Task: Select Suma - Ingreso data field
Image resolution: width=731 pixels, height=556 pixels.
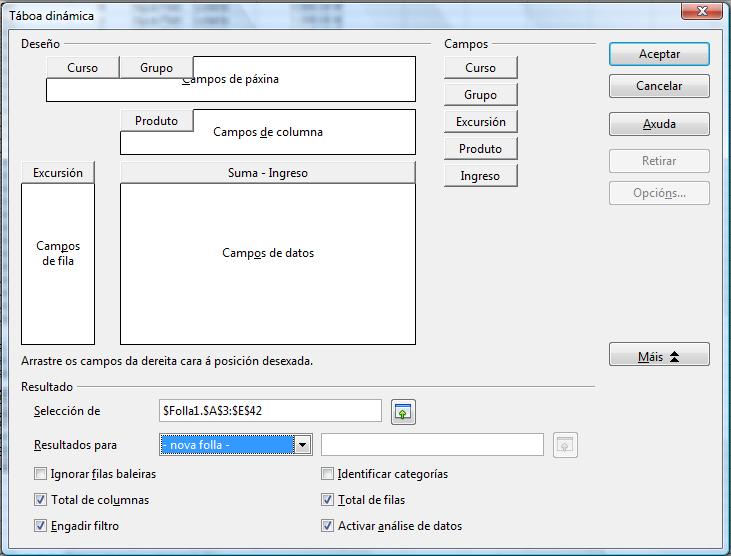Action: (x=267, y=173)
